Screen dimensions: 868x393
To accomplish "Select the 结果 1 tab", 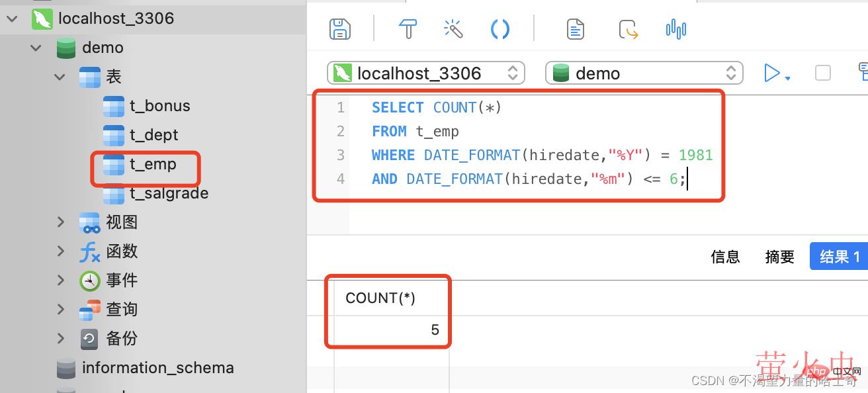I will coord(839,257).
